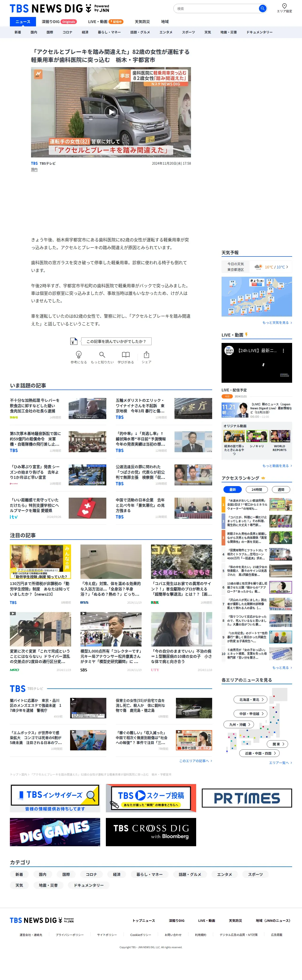Viewport: 302px width, 980px height.
Task: Open the 北海道・東北 area button
Action: [x=251, y=700]
